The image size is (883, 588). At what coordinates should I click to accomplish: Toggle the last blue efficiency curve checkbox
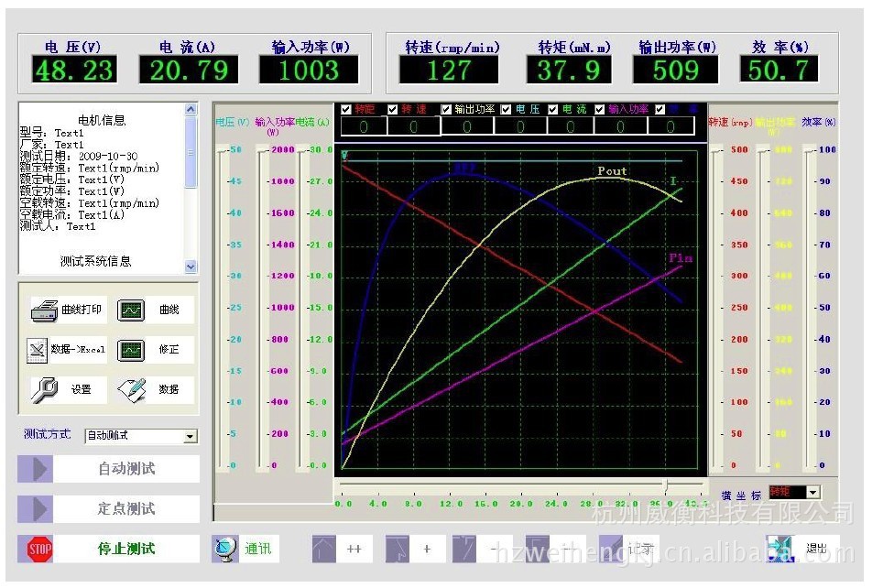click(660, 110)
